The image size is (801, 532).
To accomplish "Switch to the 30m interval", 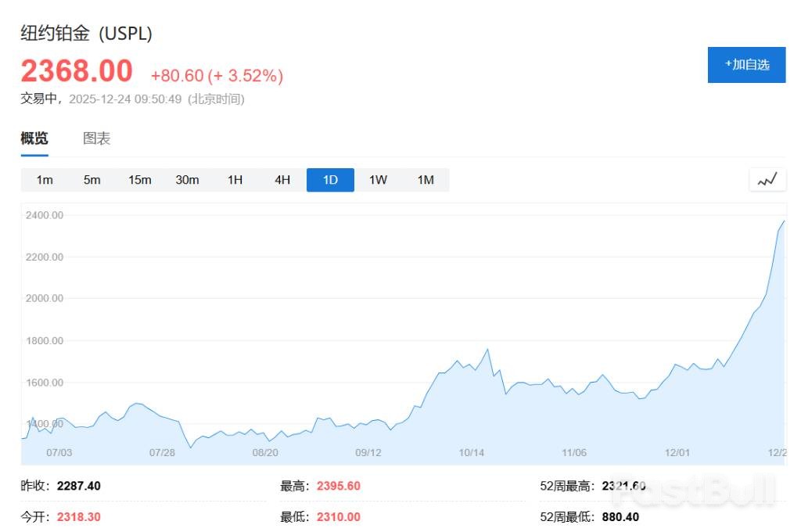I will (x=187, y=179).
